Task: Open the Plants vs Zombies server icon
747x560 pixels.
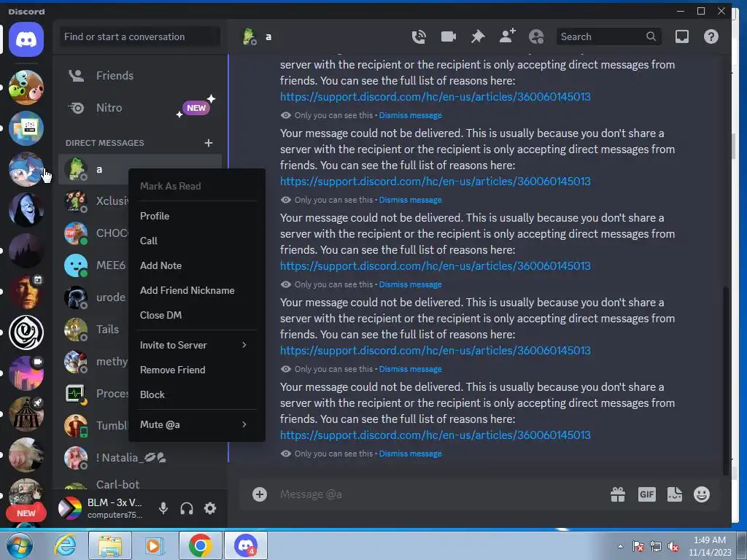Action: point(26,87)
